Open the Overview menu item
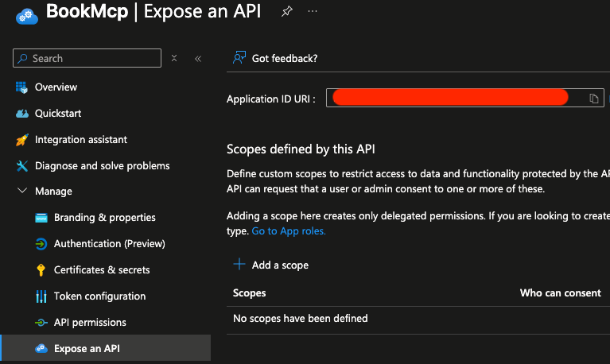This screenshot has width=610, height=364. [56, 87]
